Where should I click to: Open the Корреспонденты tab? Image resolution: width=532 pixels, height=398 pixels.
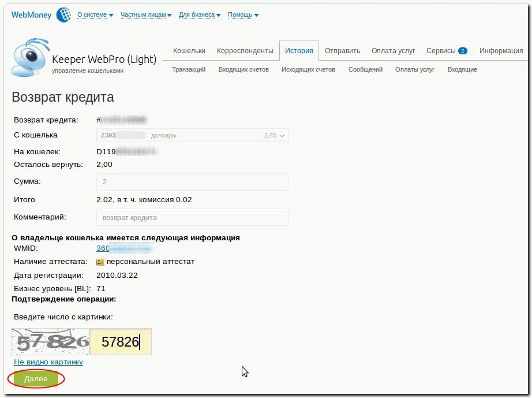[245, 51]
